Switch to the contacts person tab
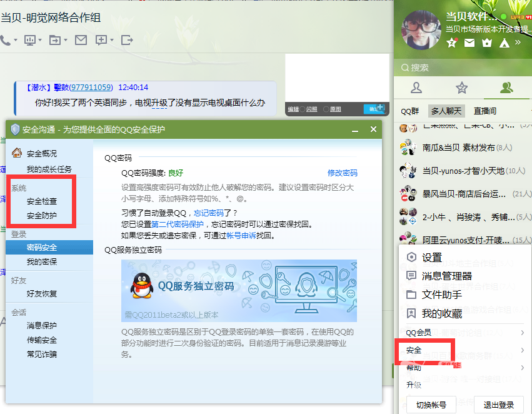This screenshot has width=532, height=414. tap(416, 88)
